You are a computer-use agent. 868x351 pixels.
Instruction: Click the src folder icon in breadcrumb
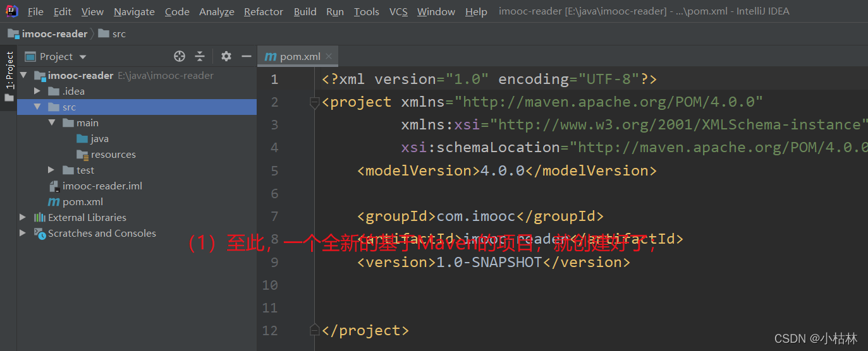(104, 34)
